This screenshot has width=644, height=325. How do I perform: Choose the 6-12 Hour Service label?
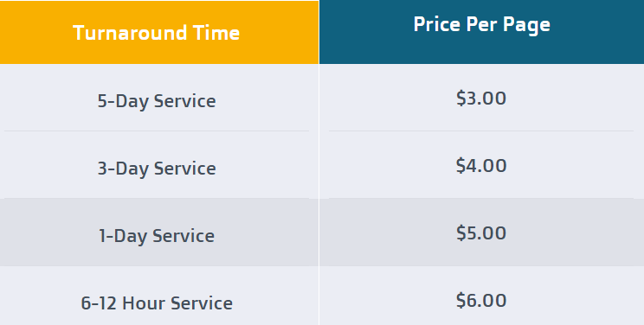tap(157, 303)
